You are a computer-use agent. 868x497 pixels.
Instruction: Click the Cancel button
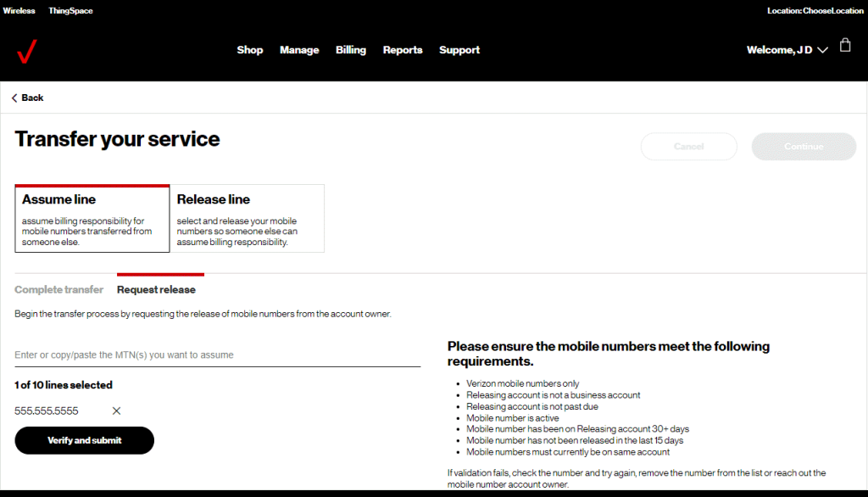coord(688,147)
